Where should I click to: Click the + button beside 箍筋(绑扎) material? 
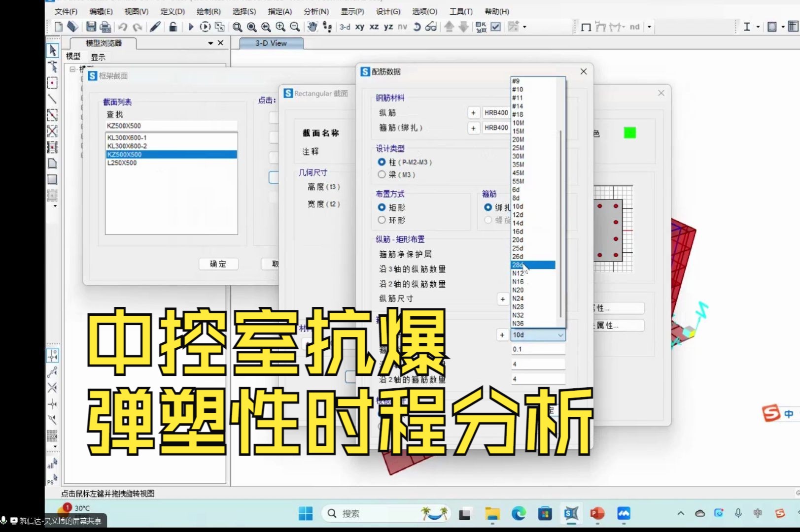pyautogui.click(x=473, y=128)
